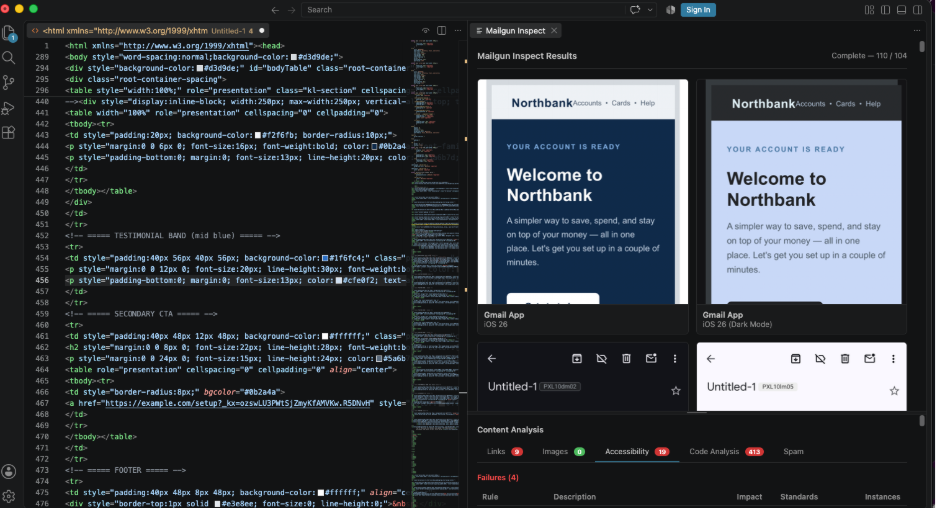Switch to the Images analysis tab
The width and height of the screenshot is (936, 508).
coord(563,452)
